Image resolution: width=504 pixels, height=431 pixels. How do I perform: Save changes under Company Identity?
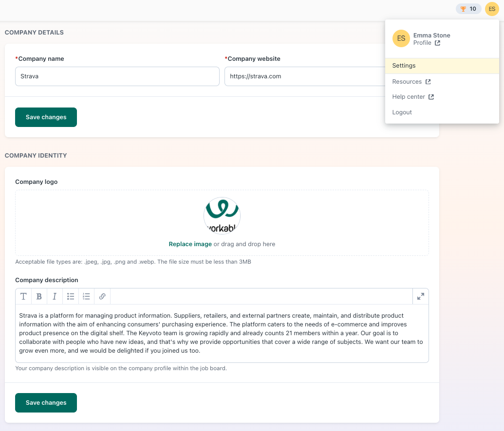point(46,402)
